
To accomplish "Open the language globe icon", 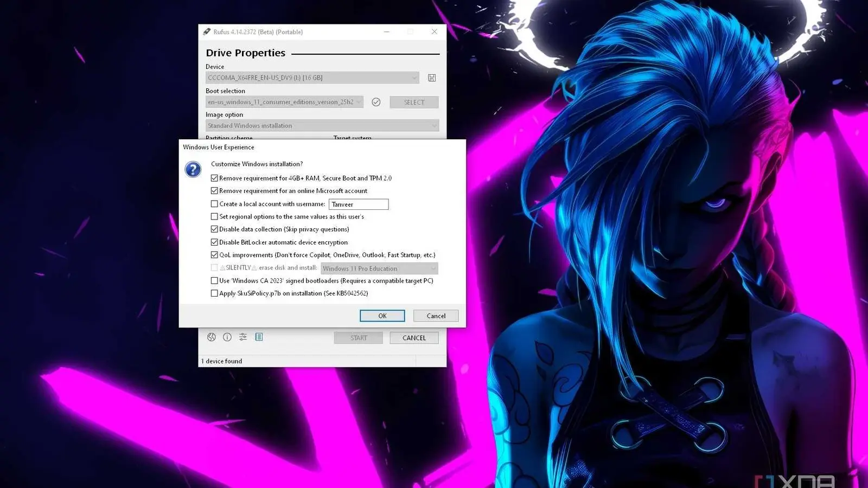I will coord(212,337).
